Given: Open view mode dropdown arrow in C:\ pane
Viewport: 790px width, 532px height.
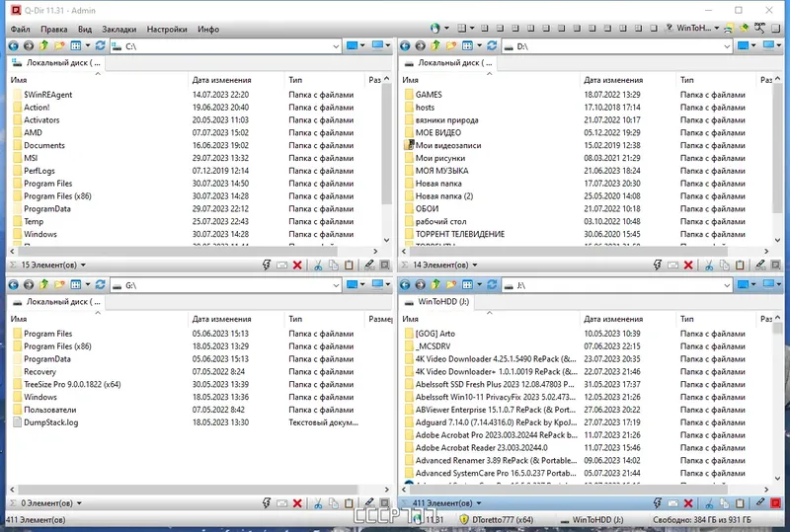Looking at the screenshot, I should 88,45.
